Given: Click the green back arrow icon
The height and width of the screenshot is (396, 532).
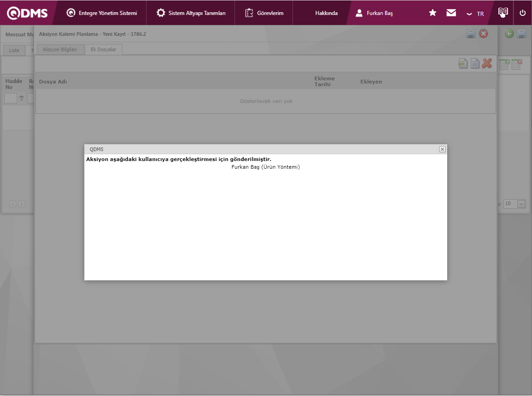Looking at the screenshot, I should 509,34.
